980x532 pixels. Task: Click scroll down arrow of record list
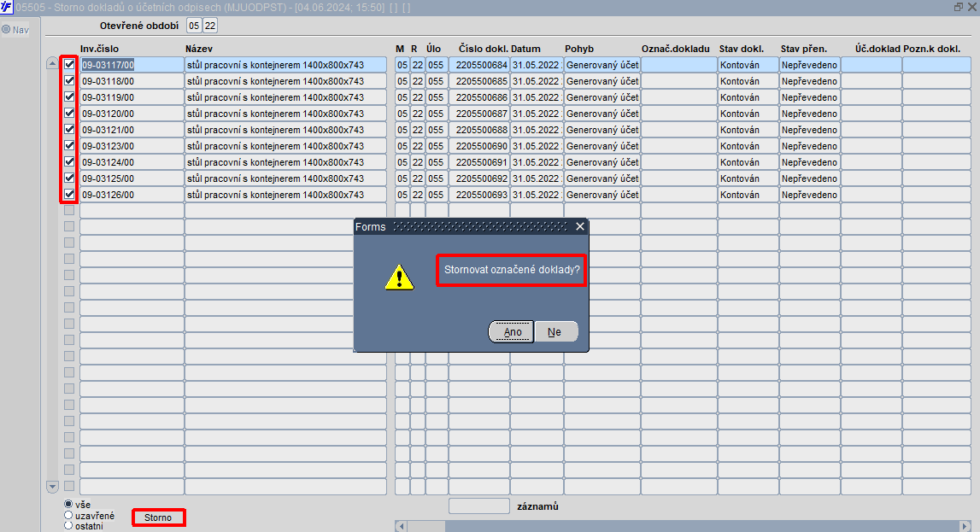[52, 487]
